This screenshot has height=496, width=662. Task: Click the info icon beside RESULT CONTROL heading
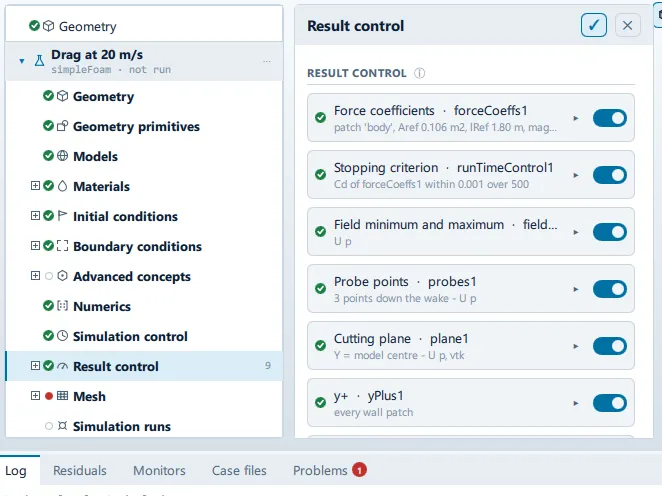click(419, 73)
